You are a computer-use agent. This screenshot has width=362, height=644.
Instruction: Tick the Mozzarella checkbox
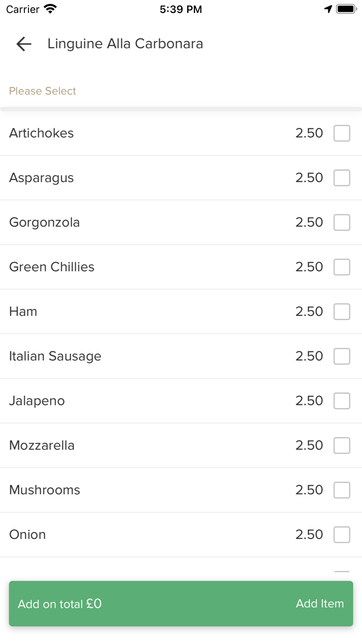[x=341, y=445]
